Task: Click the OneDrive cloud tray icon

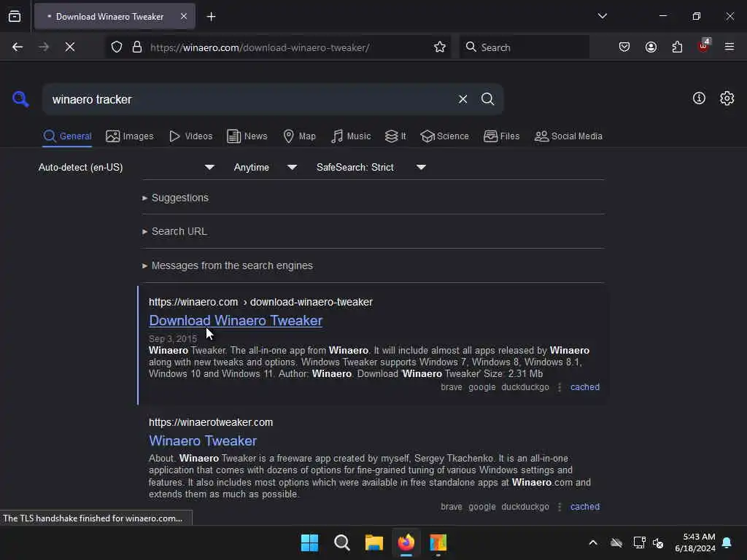Action: 616,542
